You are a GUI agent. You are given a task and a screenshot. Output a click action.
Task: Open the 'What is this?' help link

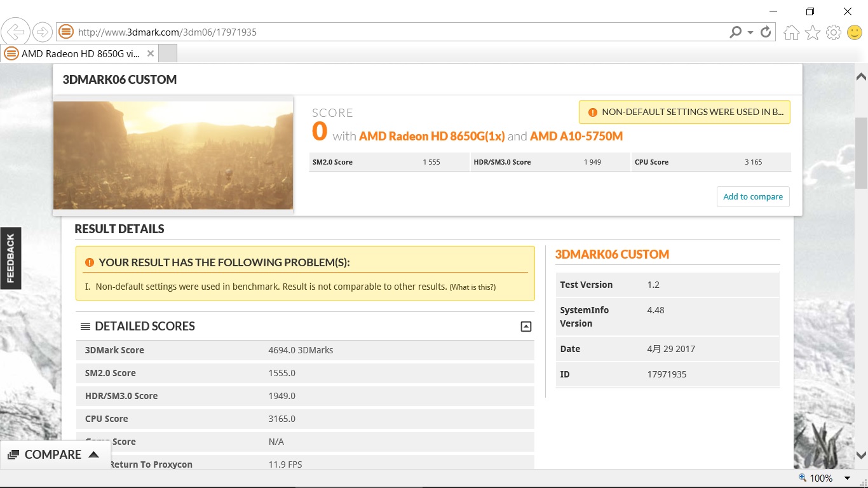click(x=472, y=287)
